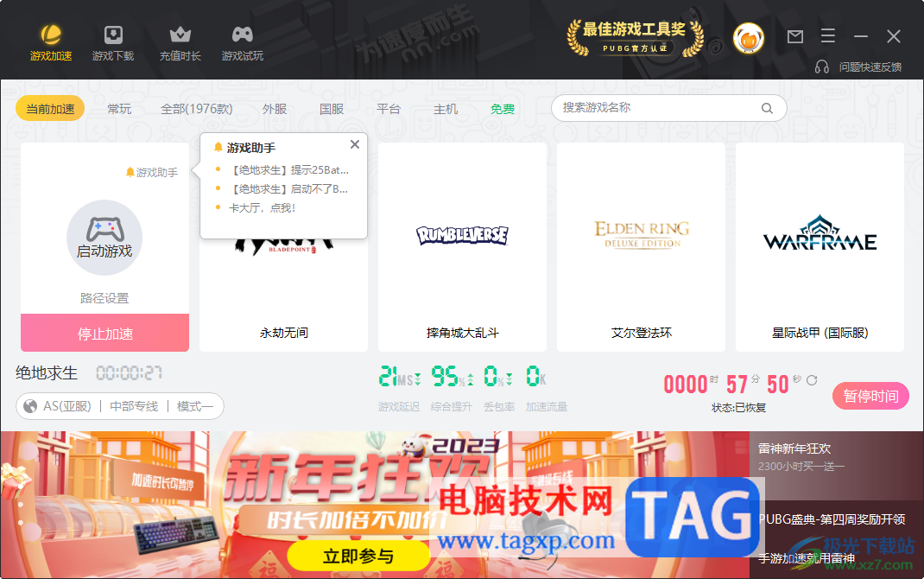924x579 pixels.
Task: Click the 立即参与 banner button
Action: tap(358, 556)
